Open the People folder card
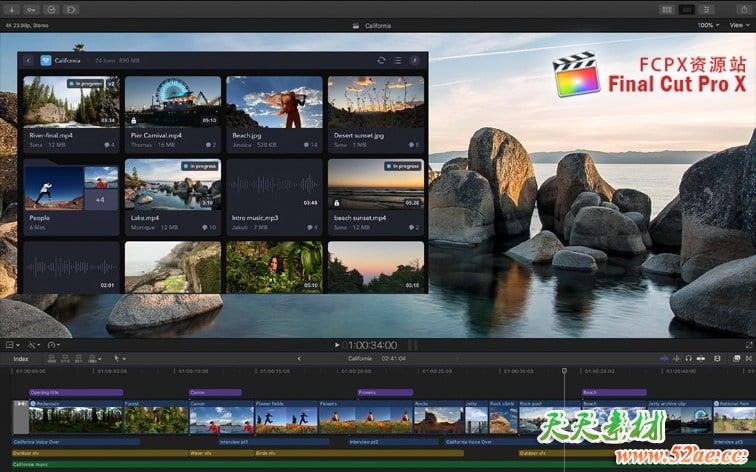The height and width of the screenshot is (472, 756). click(71, 197)
